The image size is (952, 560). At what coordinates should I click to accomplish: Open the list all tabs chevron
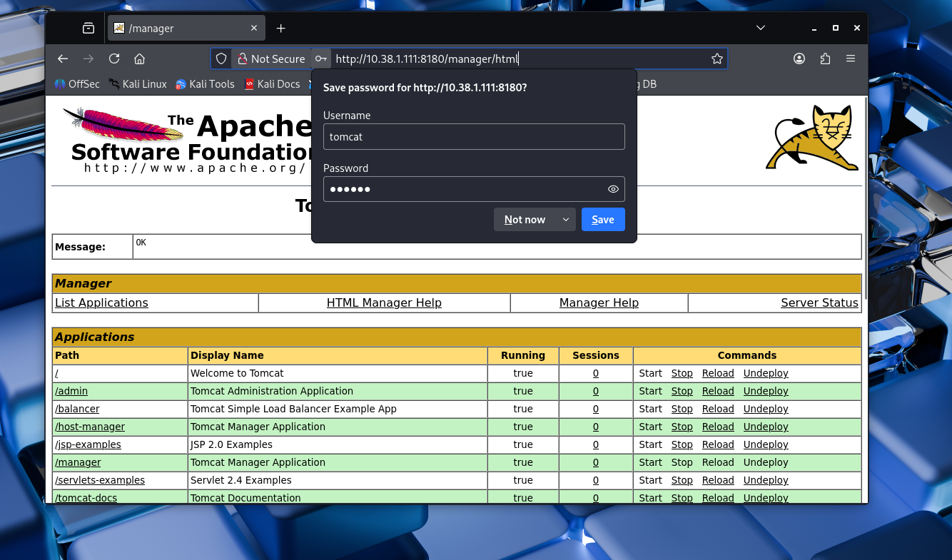(761, 28)
